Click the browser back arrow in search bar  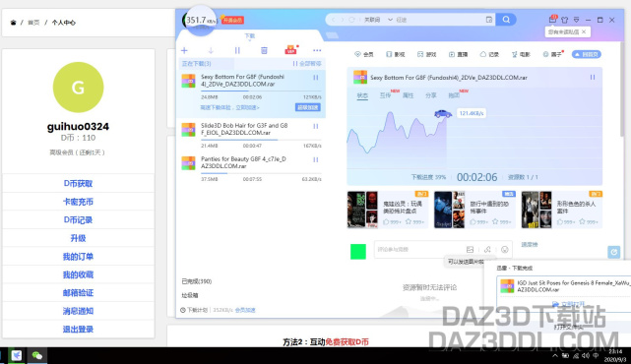coord(333,20)
